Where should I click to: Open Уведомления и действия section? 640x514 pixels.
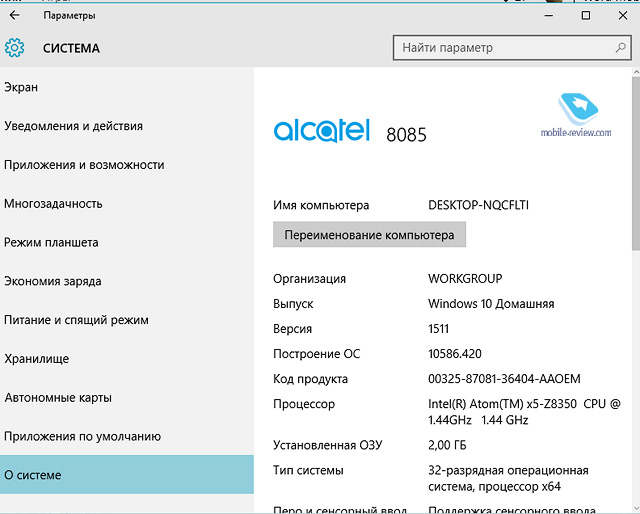tap(127, 126)
